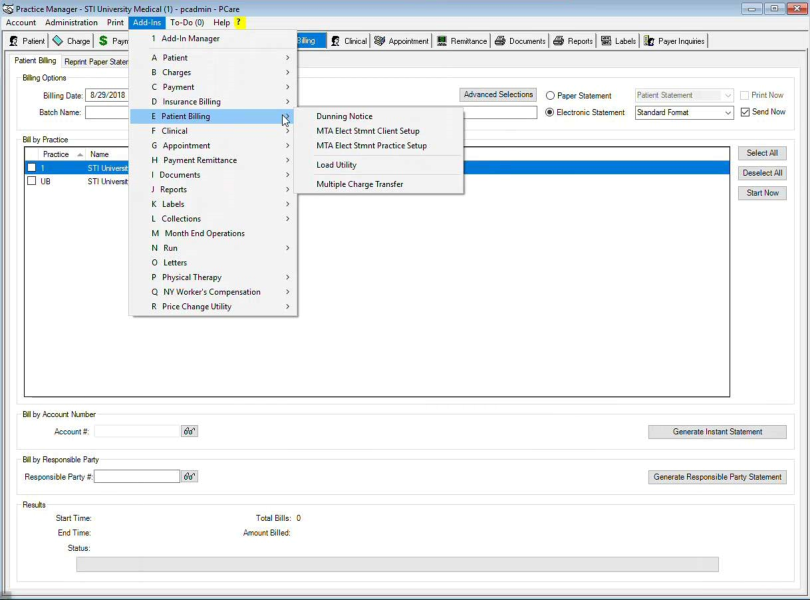Click the account number lookup binoculars
This screenshot has height=600, width=810.
tap(189, 432)
